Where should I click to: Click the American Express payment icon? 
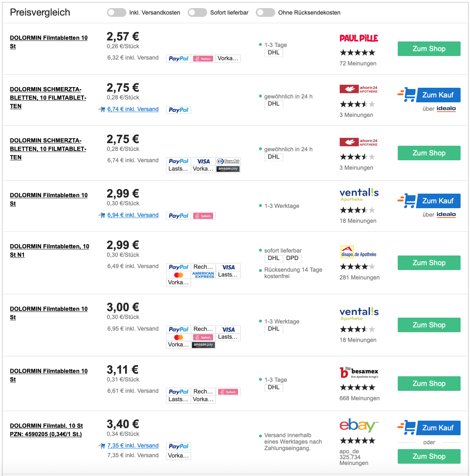pyautogui.click(x=203, y=275)
